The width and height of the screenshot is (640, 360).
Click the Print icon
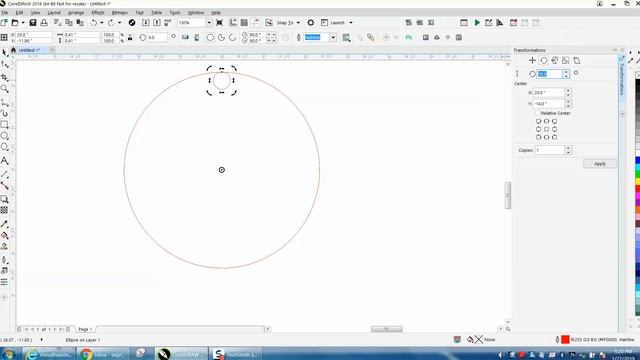pyautogui.click(x=44, y=23)
